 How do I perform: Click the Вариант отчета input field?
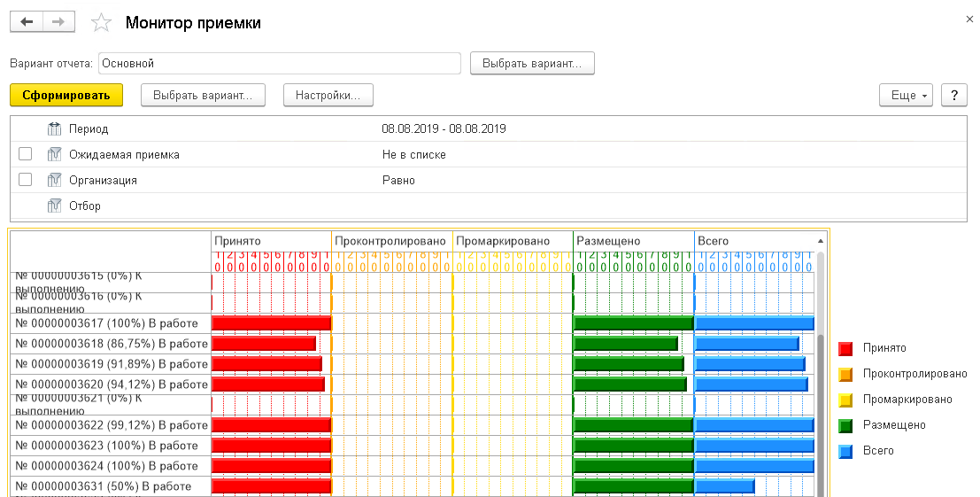point(279,64)
